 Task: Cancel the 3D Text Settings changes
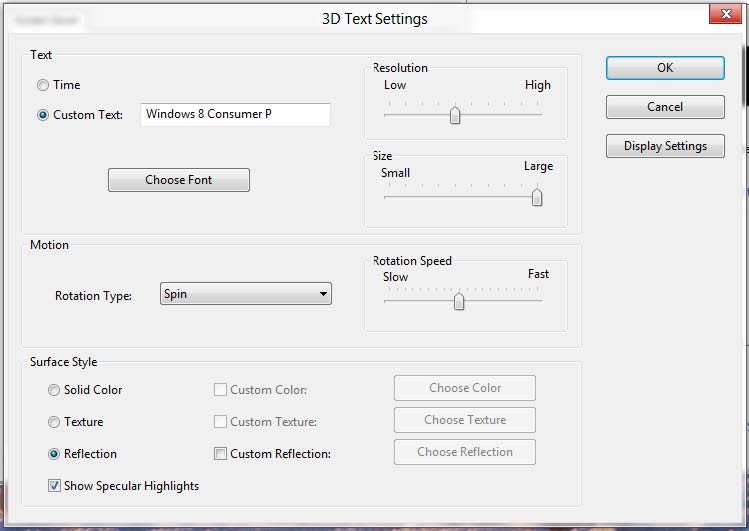(665, 107)
